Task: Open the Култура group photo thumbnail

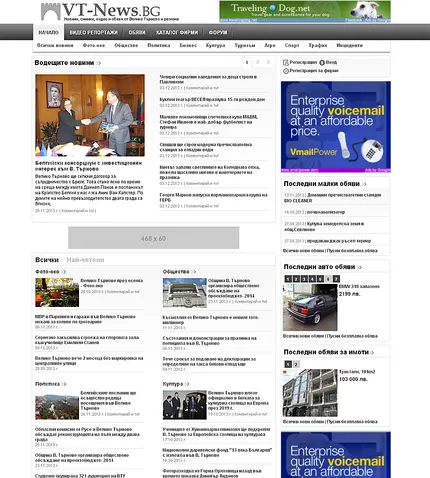Action: coord(185,405)
